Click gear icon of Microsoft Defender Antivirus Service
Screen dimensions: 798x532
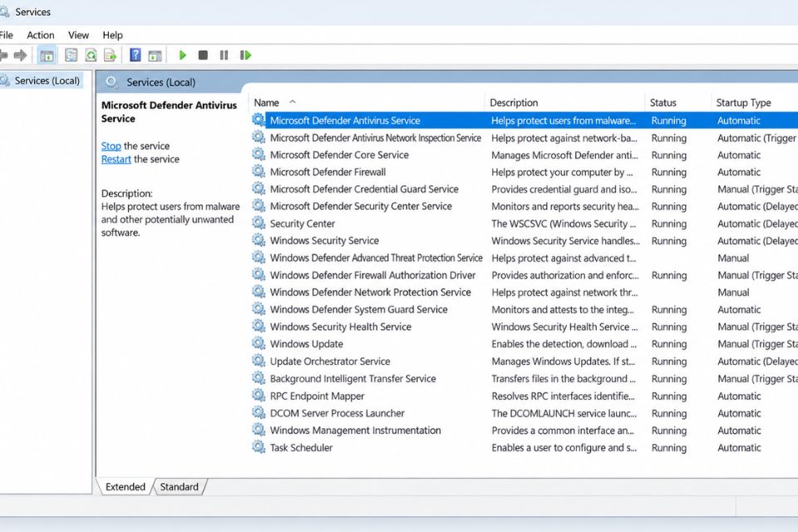coord(259,121)
